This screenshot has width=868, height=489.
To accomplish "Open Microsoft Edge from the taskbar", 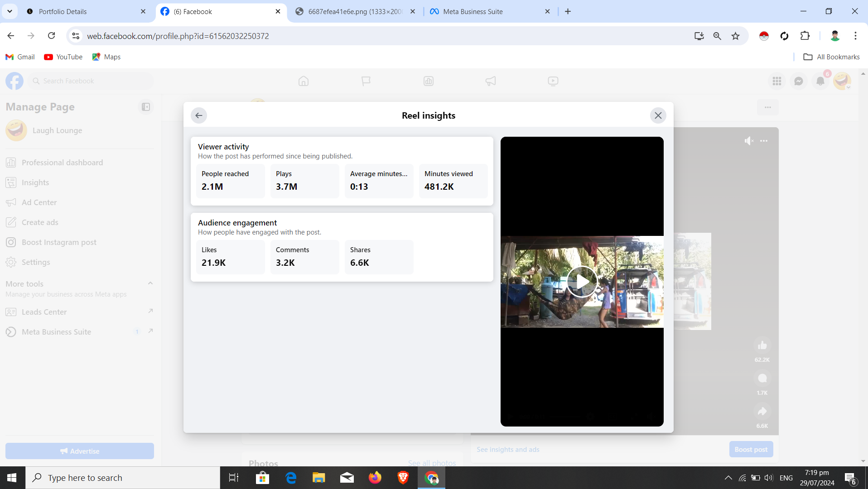I will [291, 478].
